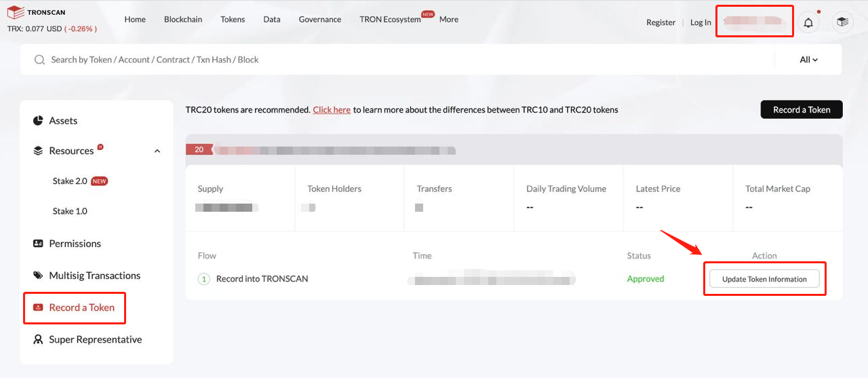The width and height of the screenshot is (868, 378).
Task: Click the Time column header
Action: (422, 256)
